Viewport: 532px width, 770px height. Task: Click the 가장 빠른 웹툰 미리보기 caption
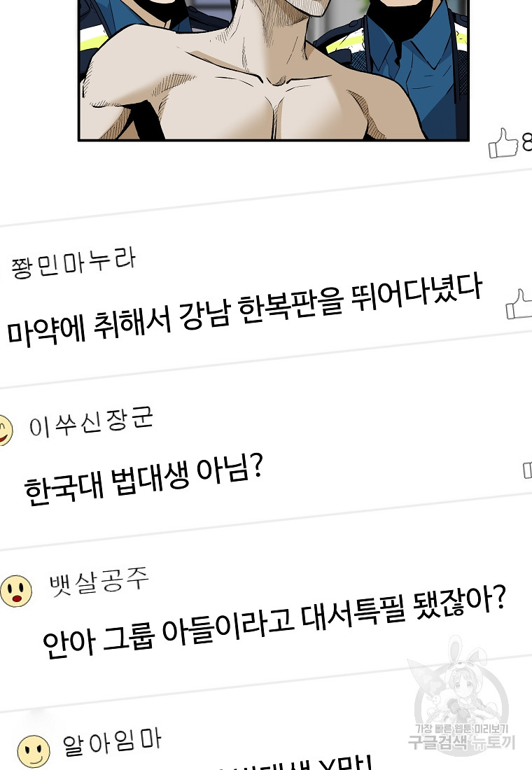[462, 729]
